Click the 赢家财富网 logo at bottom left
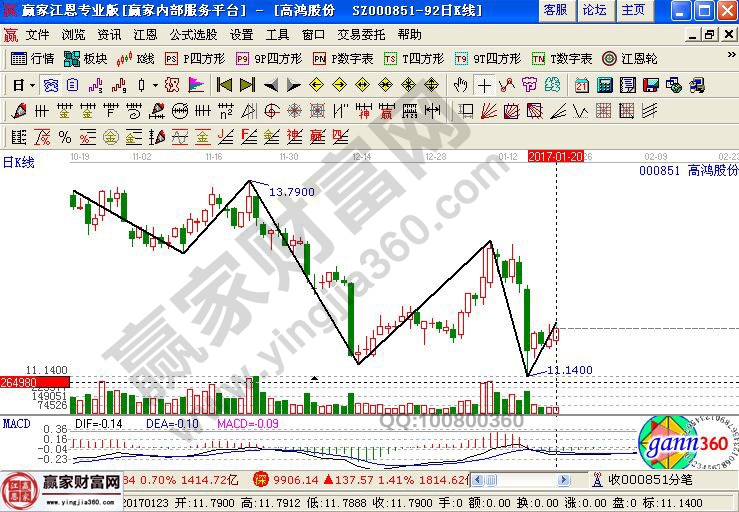 pyautogui.click(x=62, y=485)
